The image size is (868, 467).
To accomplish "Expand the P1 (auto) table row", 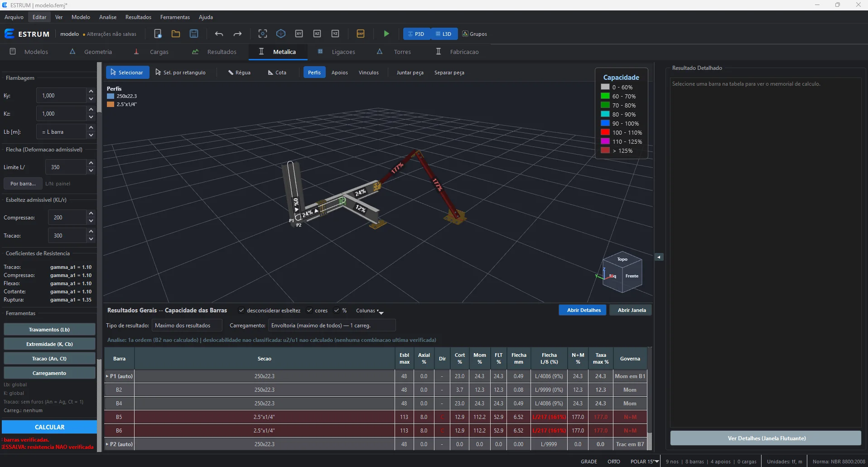I will tap(107, 376).
